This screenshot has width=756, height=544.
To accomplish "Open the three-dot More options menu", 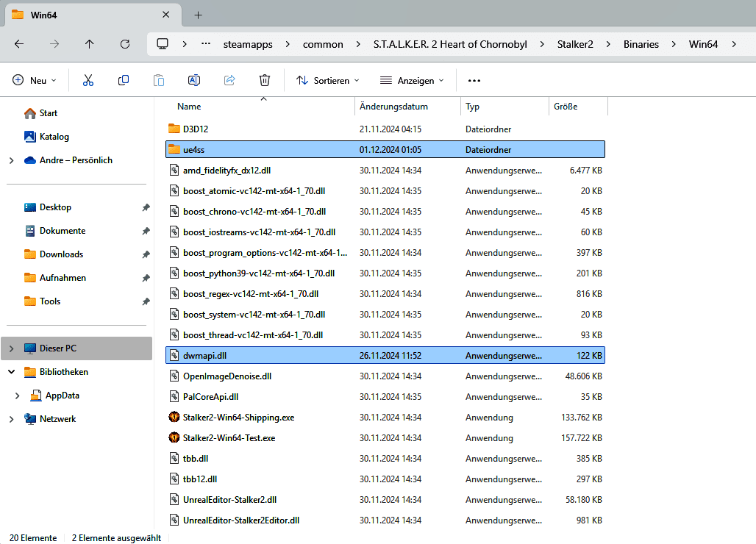I will (474, 80).
